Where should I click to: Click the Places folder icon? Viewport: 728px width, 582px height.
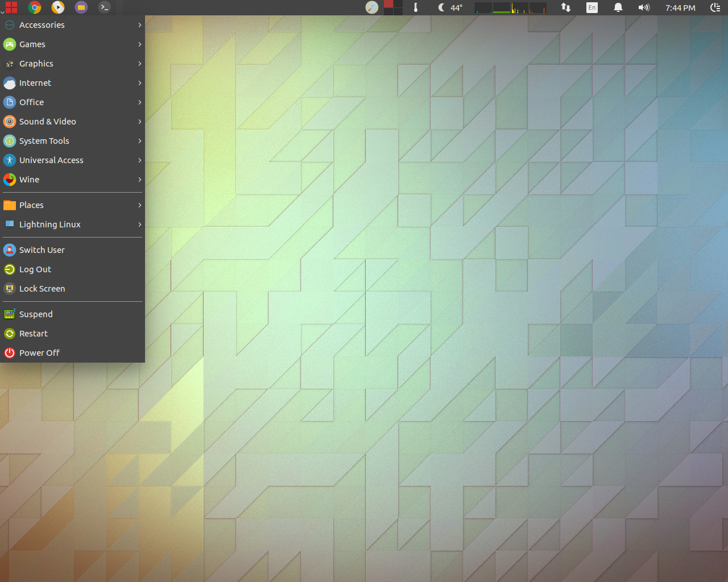click(10, 205)
